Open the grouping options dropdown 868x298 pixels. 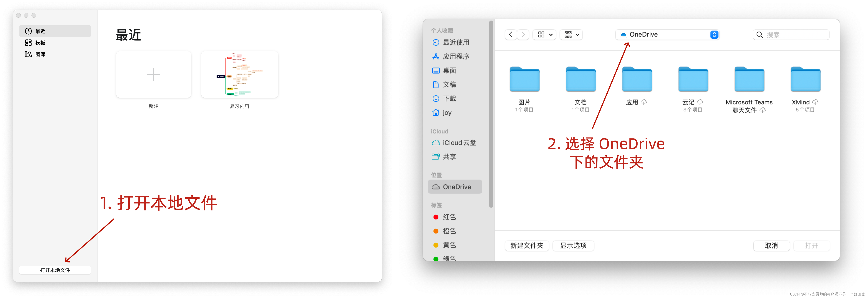pos(571,34)
